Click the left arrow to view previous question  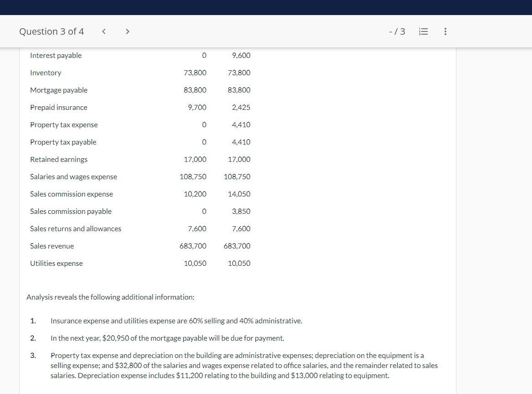pyautogui.click(x=103, y=31)
